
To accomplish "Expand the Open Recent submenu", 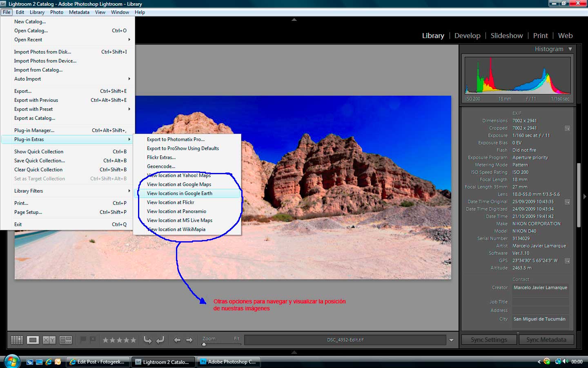I will [x=68, y=40].
